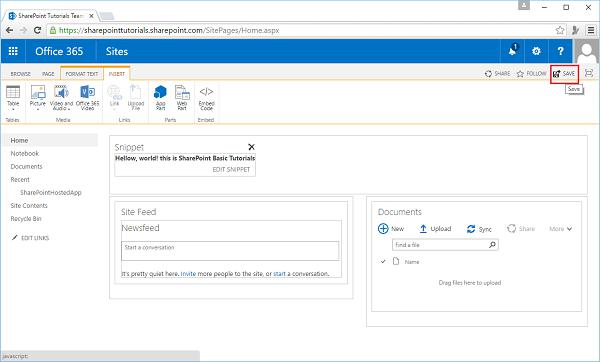Switch to the Format Text ribbon tab
Screen dimensions: 600x362
(x=82, y=73)
